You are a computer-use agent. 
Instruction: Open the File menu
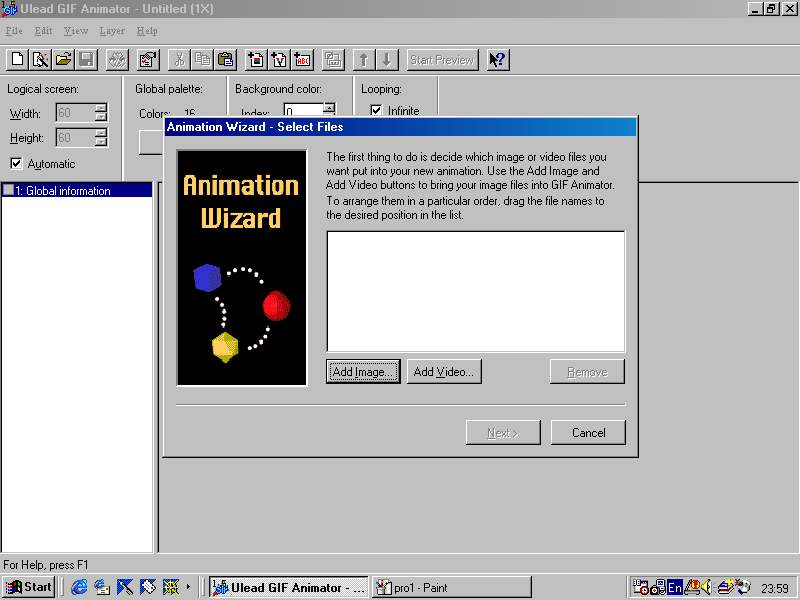click(x=14, y=31)
